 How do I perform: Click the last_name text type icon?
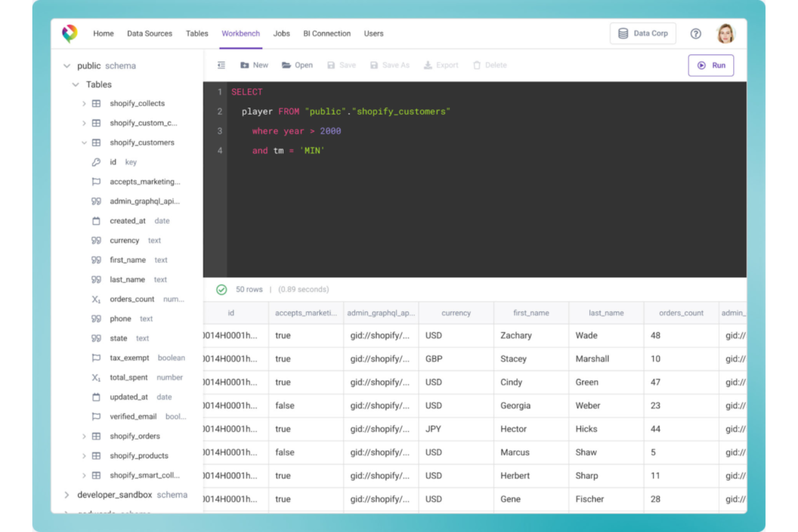click(x=96, y=280)
